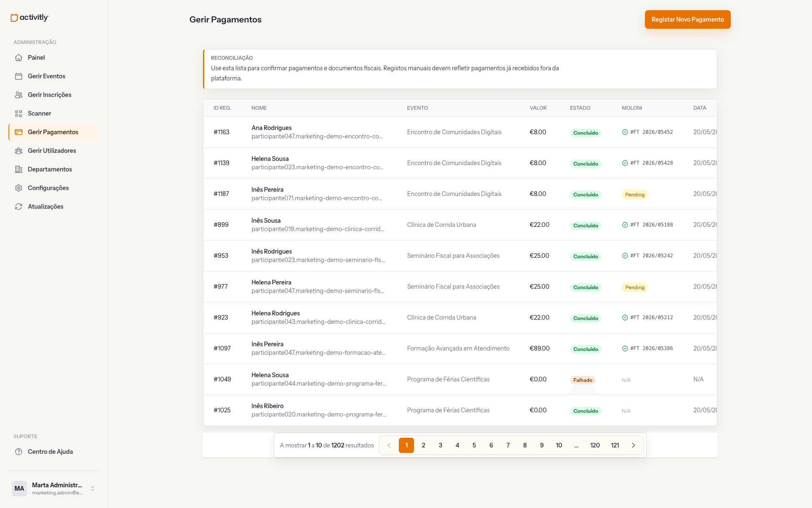This screenshot has width=812, height=508.
Task: Click the Activitly logo
Action: [x=30, y=17]
